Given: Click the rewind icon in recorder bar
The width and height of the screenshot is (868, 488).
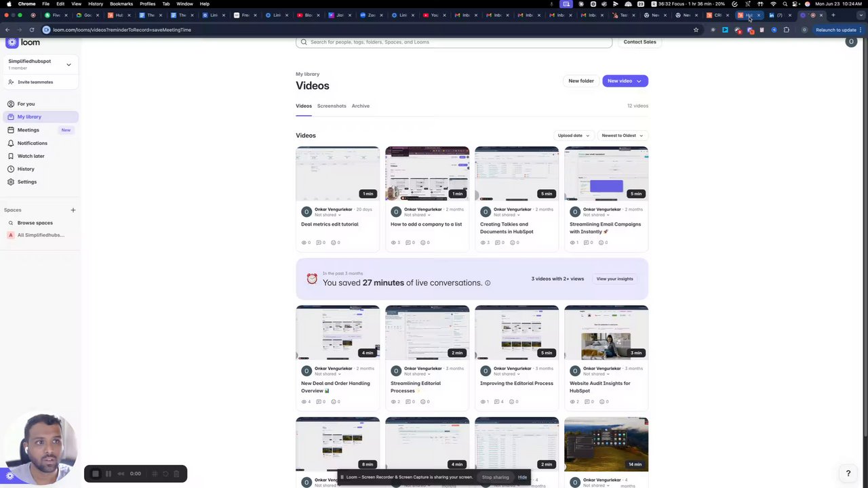Looking at the screenshot, I should pyautogui.click(x=121, y=474).
